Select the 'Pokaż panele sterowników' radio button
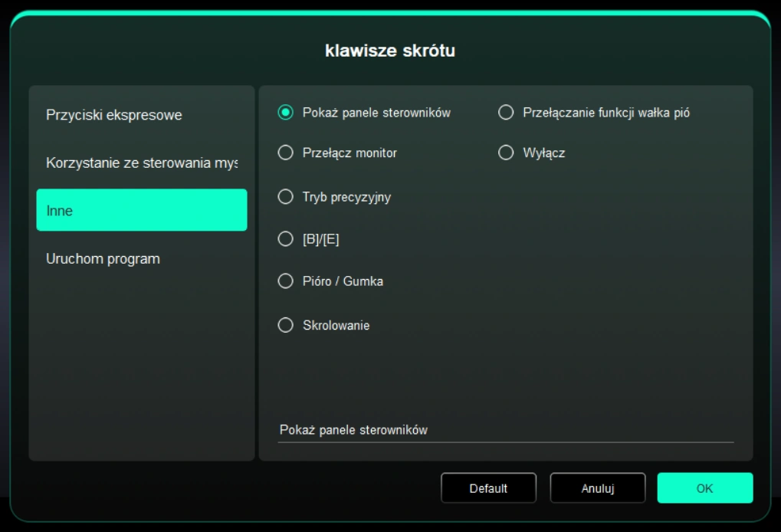 coord(286,113)
